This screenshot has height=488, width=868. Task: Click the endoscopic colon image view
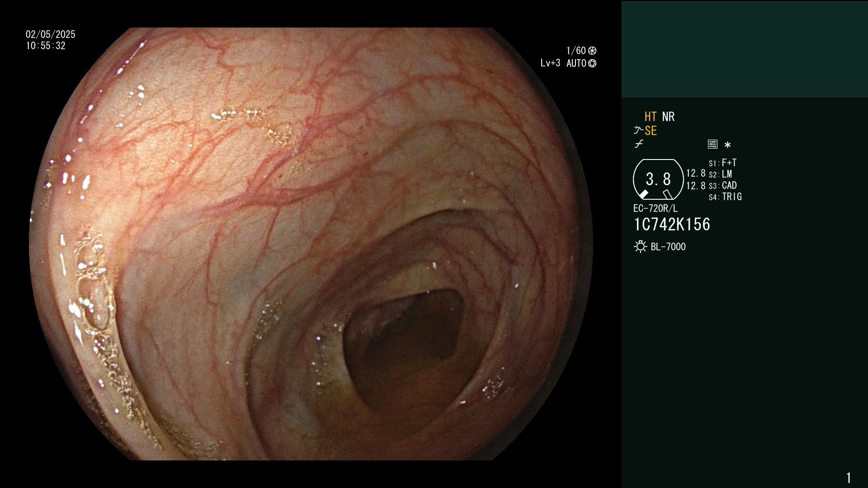pyautogui.click(x=311, y=244)
